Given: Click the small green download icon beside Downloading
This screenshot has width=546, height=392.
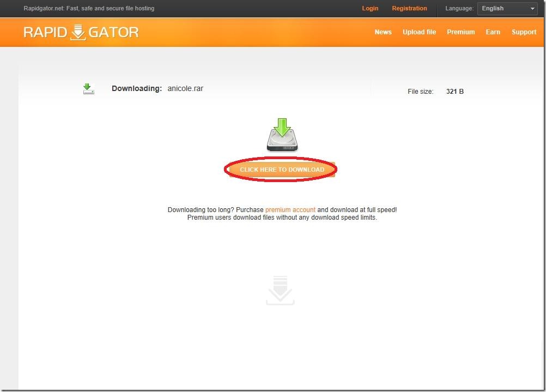Looking at the screenshot, I should (x=88, y=88).
